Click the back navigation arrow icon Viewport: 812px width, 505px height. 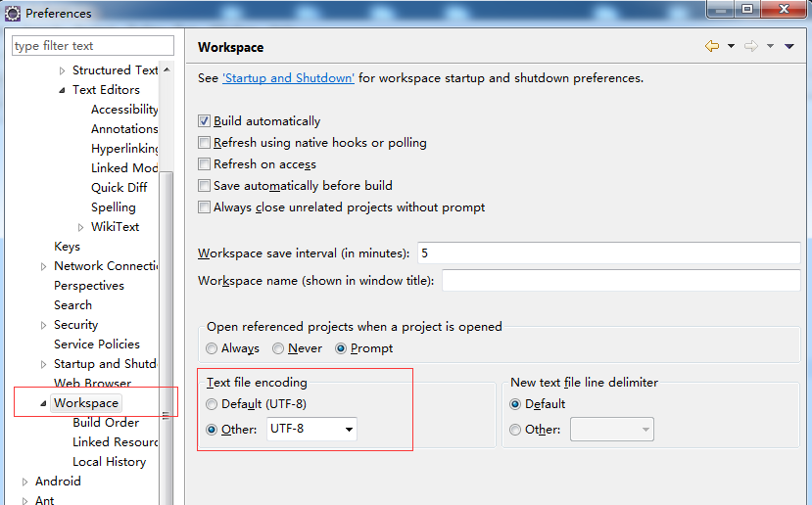[x=711, y=46]
